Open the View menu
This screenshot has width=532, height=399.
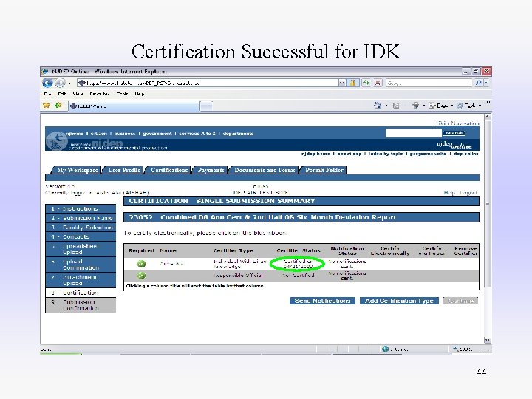78,94
